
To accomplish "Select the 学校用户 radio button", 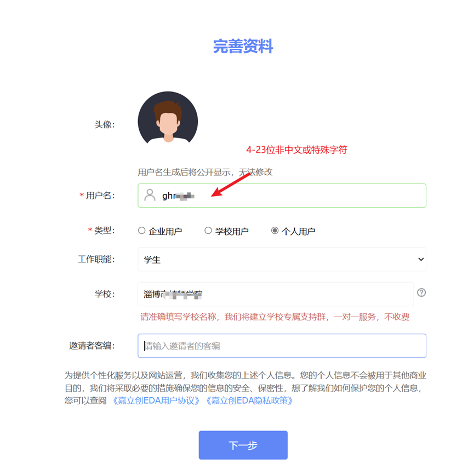I will pyautogui.click(x=208, y=231).
